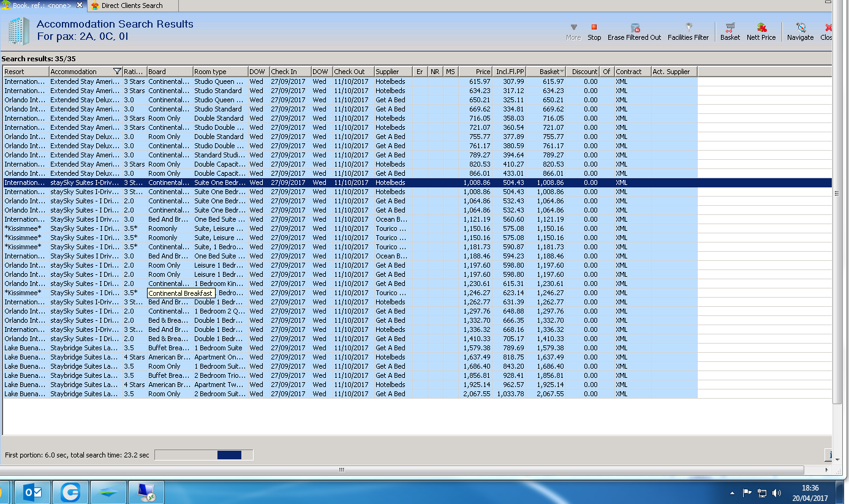Select the '1 Bedroom 2 Q...' room type cell
The image size is (849, 504).
pos(221,311)
